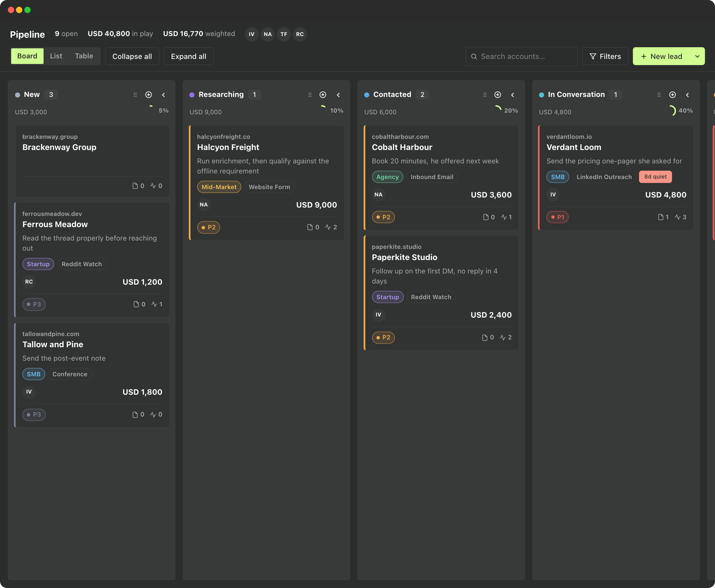The image size is (715, 588).
Task: Add a lead to In Conversation column
Action: tap(672, 95)
